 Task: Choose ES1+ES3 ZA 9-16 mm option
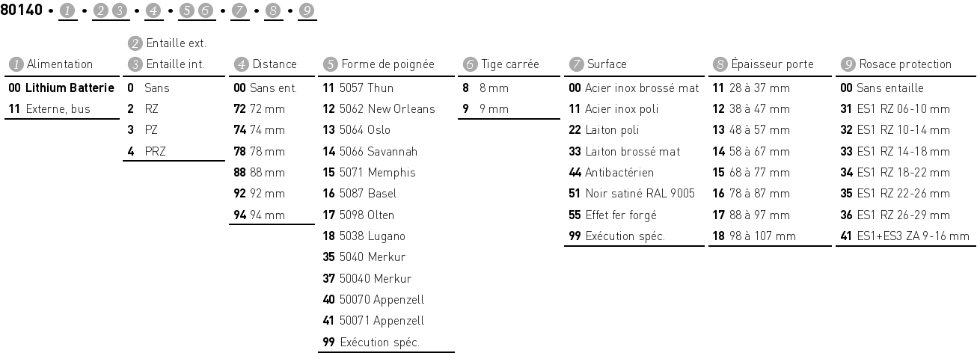click(904, 236)
